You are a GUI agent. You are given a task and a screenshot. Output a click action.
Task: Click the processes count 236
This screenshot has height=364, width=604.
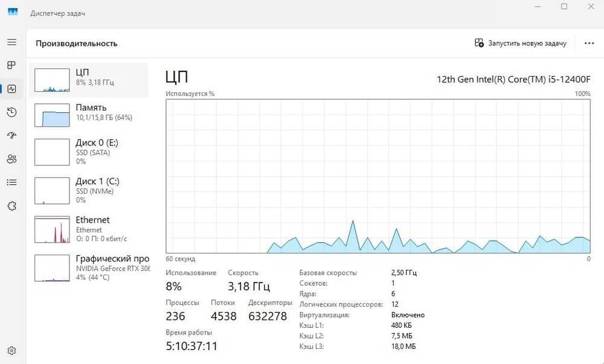pos(176,316)
